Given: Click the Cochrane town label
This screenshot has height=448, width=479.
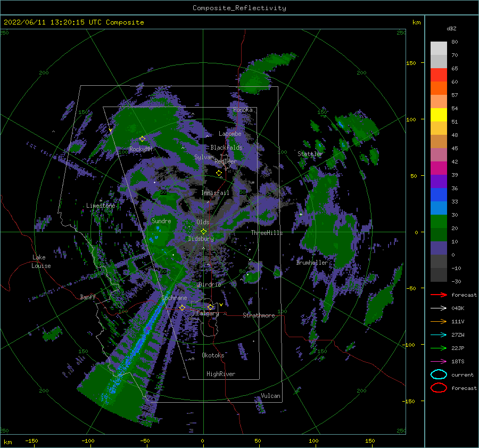Looking at the screenshot, I should pos(174,298).
